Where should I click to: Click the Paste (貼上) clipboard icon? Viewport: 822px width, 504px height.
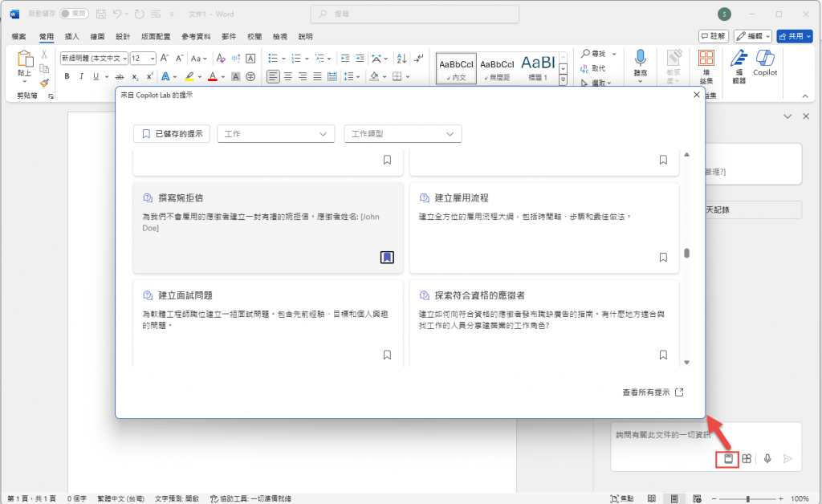(24, 59)
